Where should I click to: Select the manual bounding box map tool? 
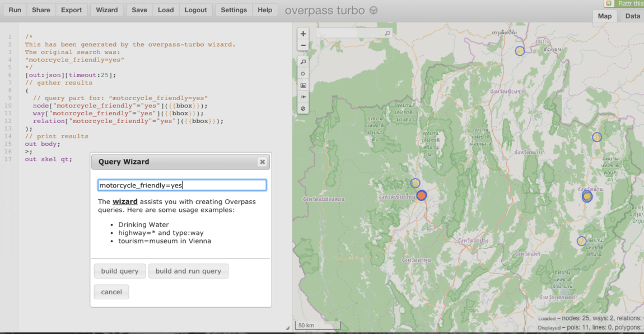point(303,86)
